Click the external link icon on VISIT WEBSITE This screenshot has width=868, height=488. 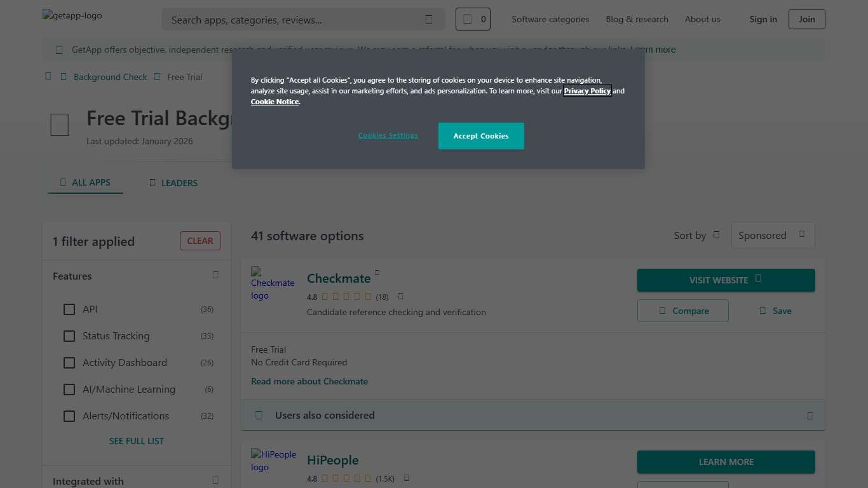pos(757,280)
